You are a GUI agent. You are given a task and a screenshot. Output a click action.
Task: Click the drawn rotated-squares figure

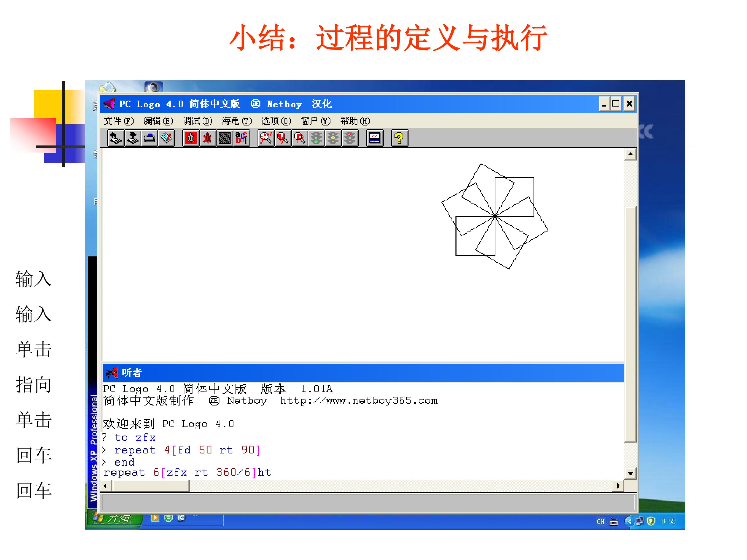pyautogui.click(x=495, y=216)
